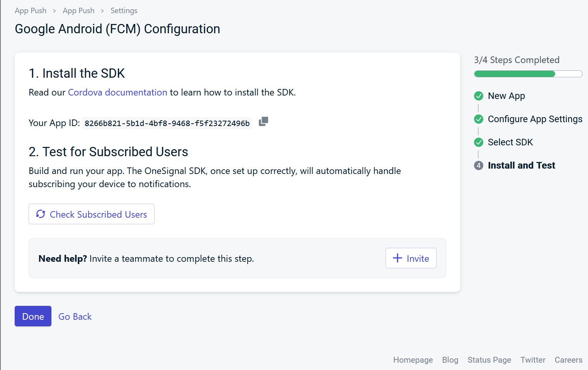Open the Twitter footer link
Viewport: 588px width, 370px height.
533,360
